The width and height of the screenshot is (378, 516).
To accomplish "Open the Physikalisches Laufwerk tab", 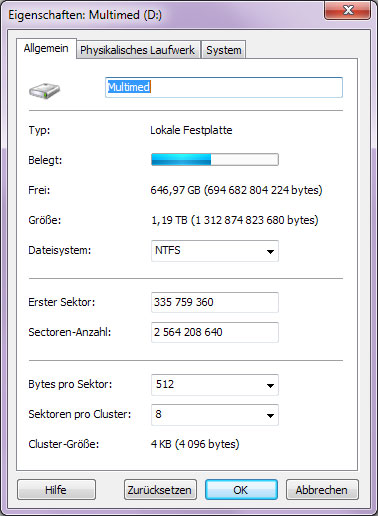I will [138, 50].
